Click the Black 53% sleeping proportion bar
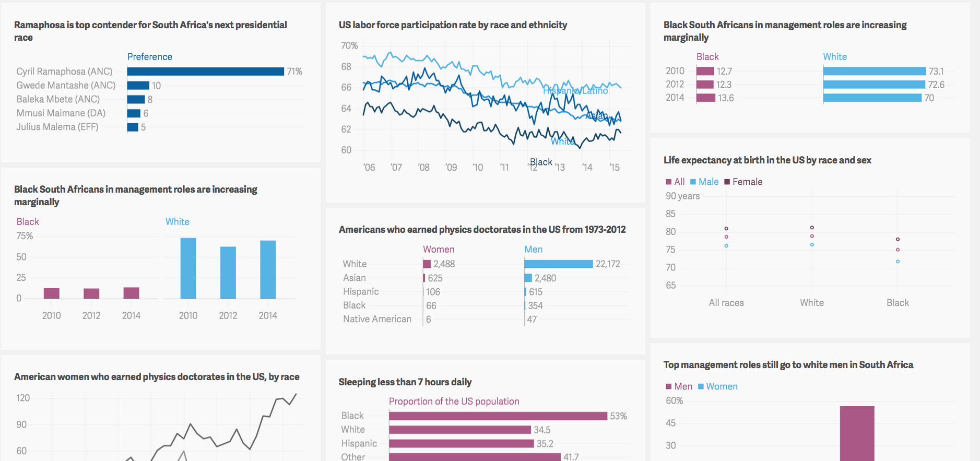This screenshot has height=461, width=980. point(498,416)
